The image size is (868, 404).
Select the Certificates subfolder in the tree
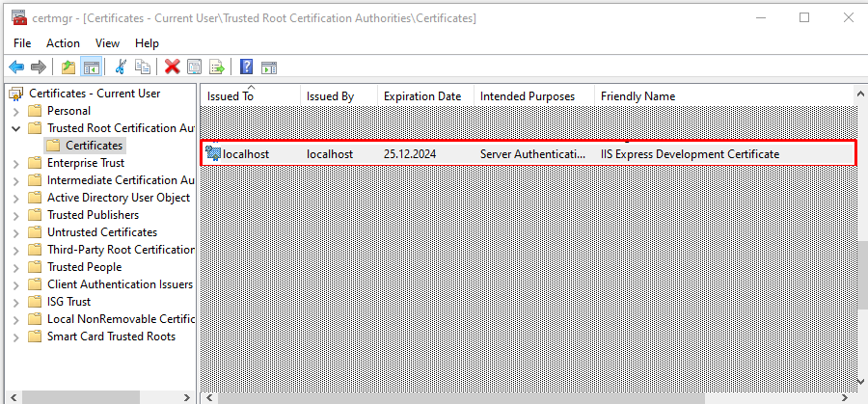(x=95, y=146)
